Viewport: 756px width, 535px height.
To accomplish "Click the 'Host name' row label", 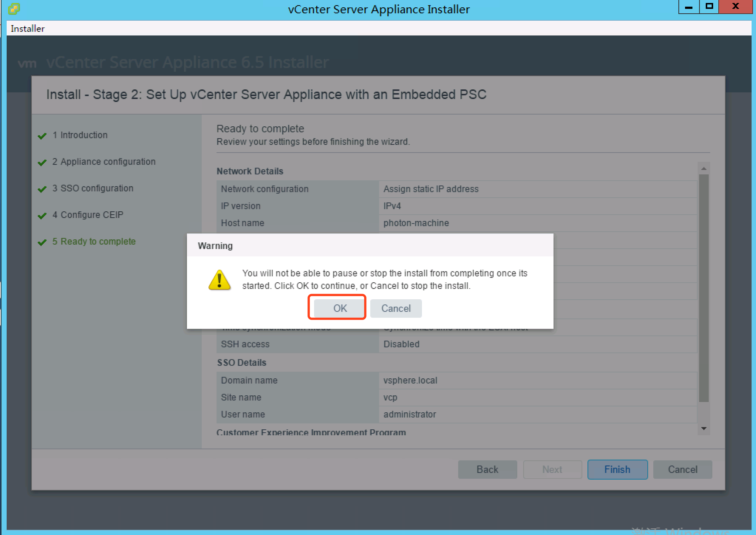I will (x=242, y=223).
